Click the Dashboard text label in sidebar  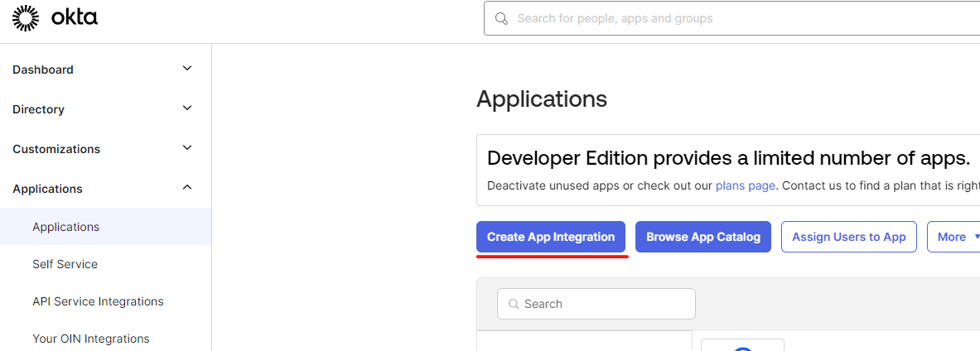(x=43, y=70)
